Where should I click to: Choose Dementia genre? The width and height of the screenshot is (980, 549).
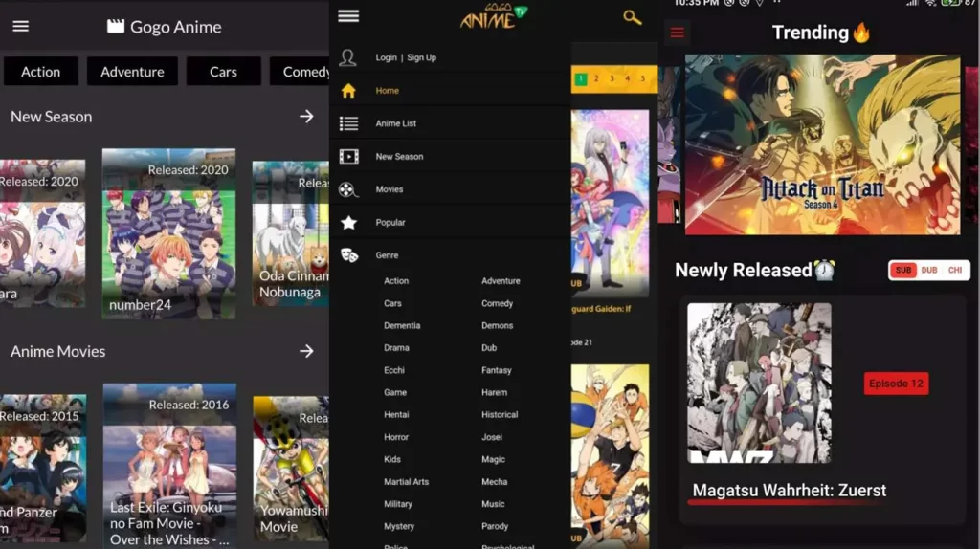402,325
